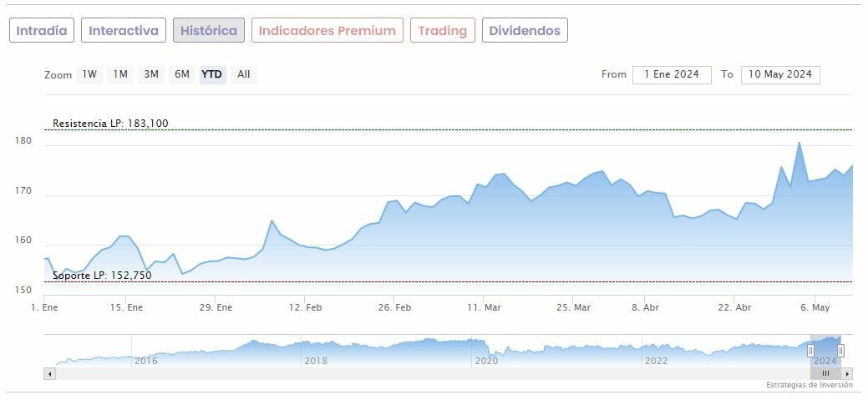Set zoom to 6M
This screenshot has height=400, width=868.
182,74
